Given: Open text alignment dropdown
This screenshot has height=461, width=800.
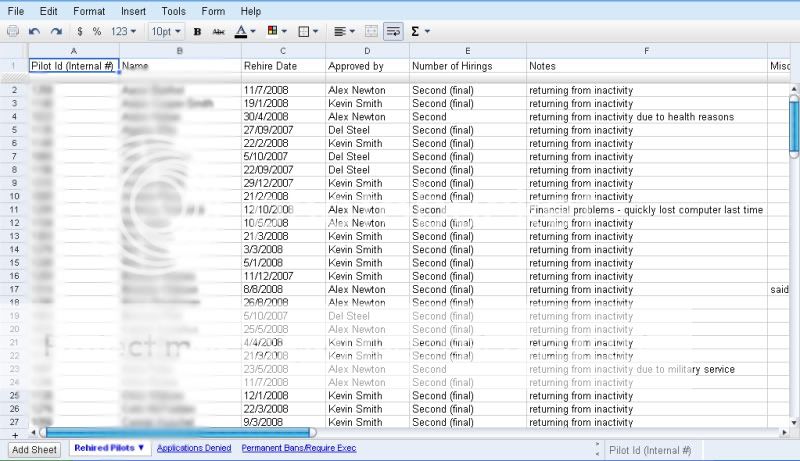Looking at the screenshot, I should point(342,31).
